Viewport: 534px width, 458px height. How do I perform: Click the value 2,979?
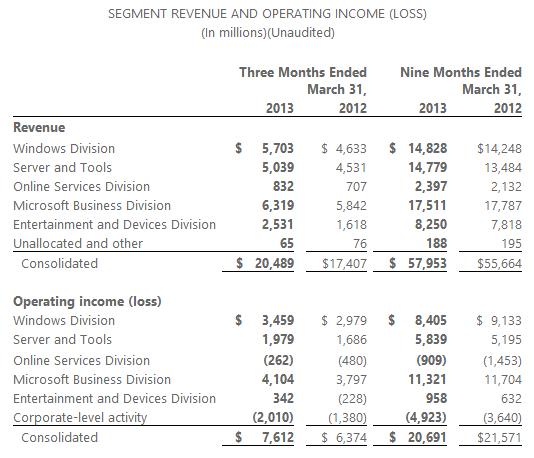click(x=351, y=320)
